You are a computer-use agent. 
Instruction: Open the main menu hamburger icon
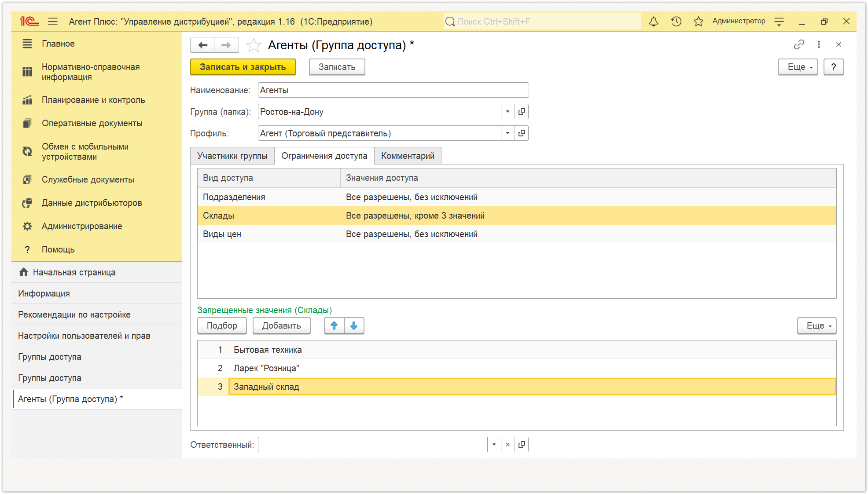[x=53, y=21]
